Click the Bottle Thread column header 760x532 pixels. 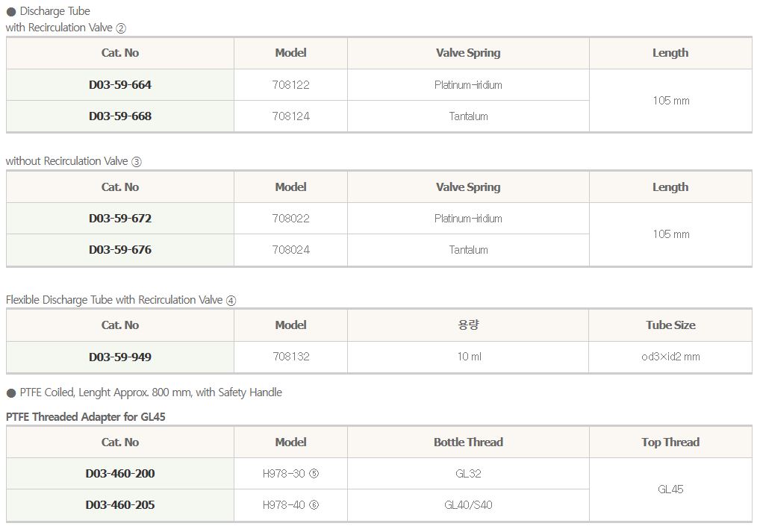[468, 442]
